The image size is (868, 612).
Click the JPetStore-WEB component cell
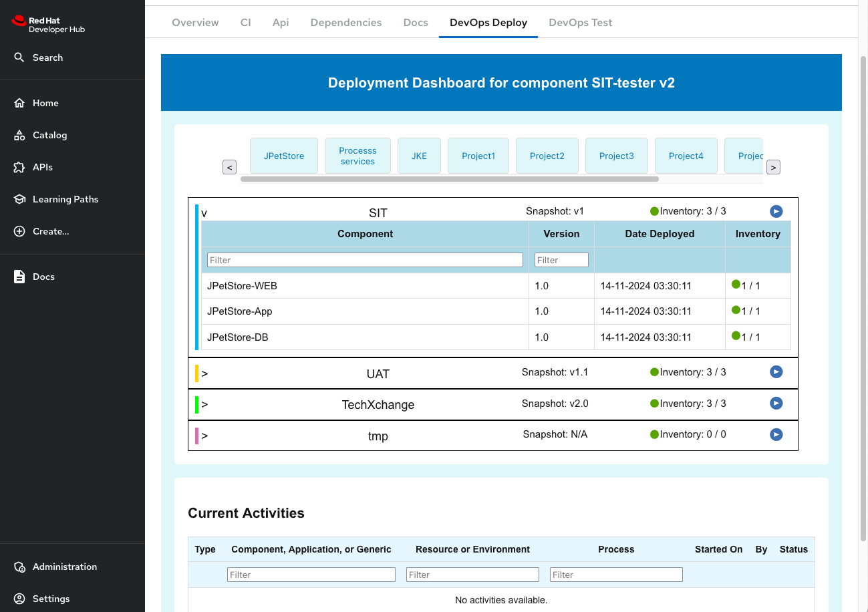pos(365,286)
